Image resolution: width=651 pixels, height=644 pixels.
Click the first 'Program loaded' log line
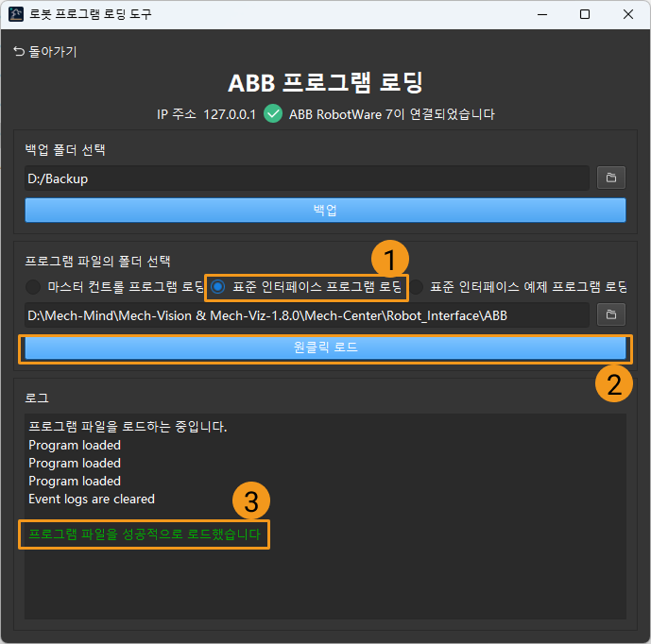(75, 446)
